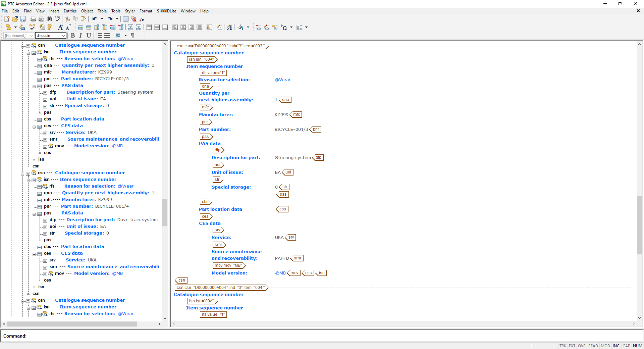Open Find dialog with the binoculars icon
The height and width of the screenshot is (349, 644).
click(x=49, y=19)
